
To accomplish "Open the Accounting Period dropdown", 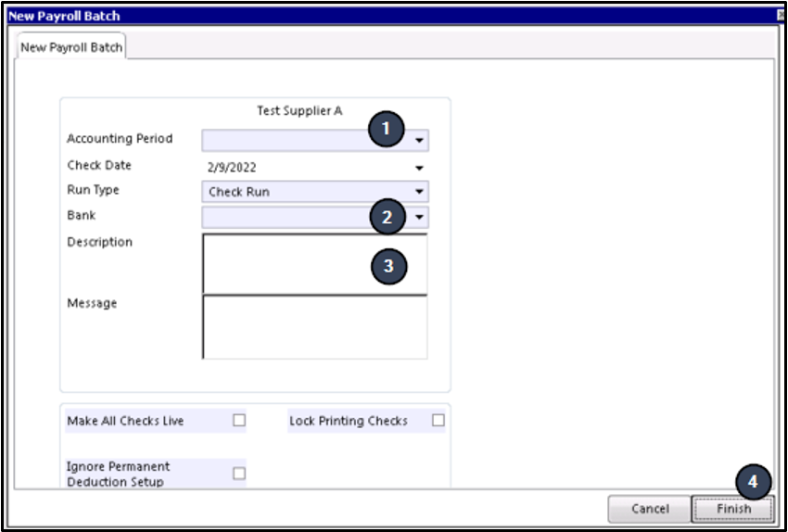I will pos(315,141).
